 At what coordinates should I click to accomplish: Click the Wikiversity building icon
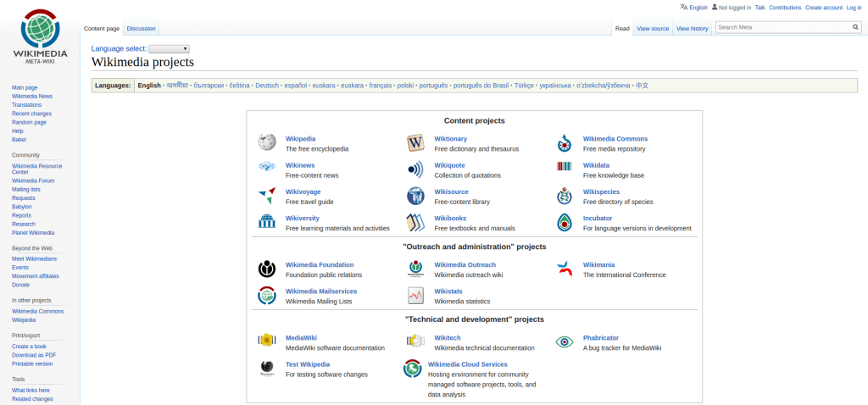pos(267,221)
